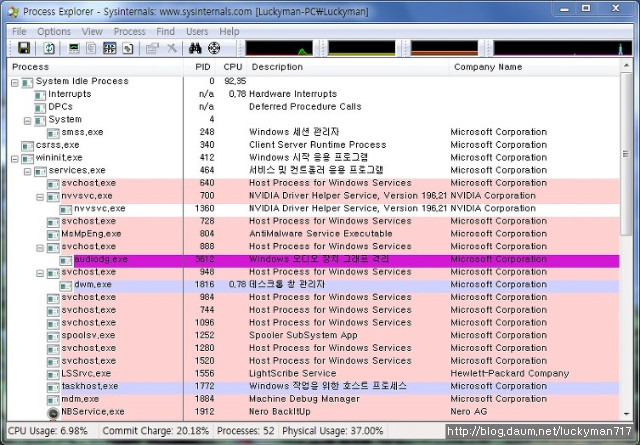The image size is (640, 445).
Task: Click the Machine Debug Manager description
Action: coord(304,399)
